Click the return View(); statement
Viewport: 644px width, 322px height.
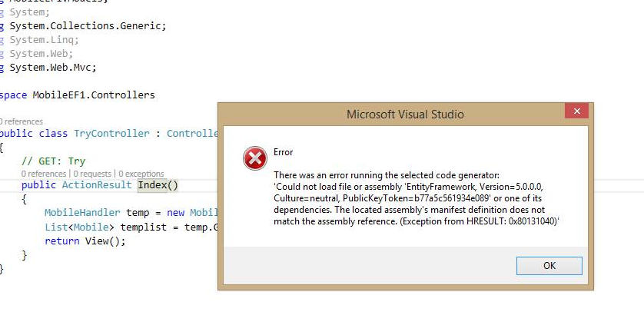(x=85, y=241)
